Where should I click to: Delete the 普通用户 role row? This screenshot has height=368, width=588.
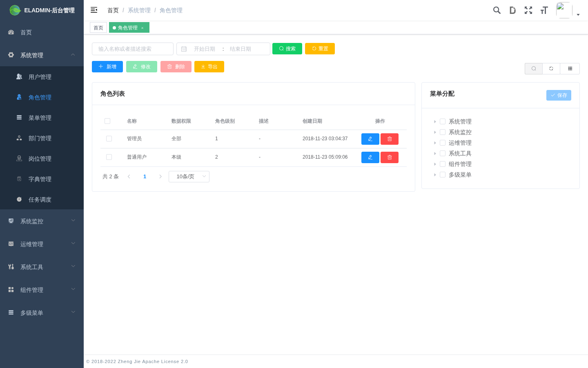390,157
